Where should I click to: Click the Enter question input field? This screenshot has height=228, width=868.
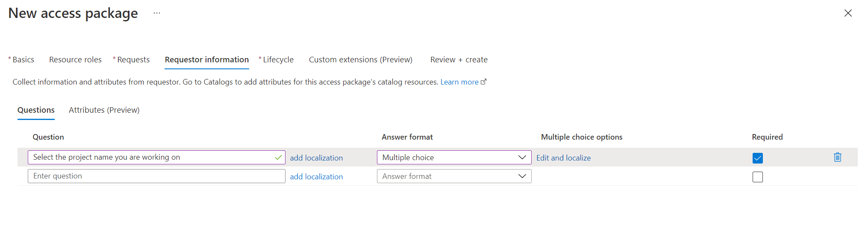(156, 176)
